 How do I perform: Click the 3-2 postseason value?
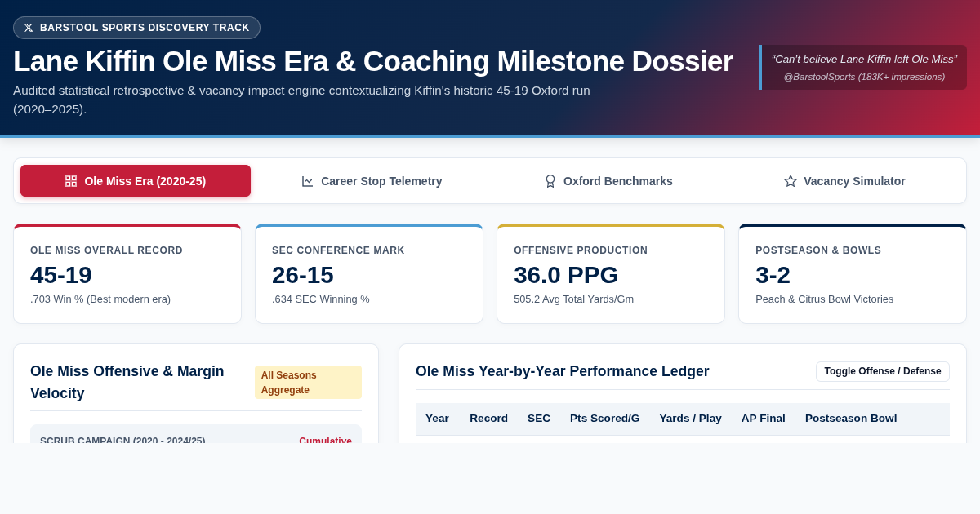773,275
